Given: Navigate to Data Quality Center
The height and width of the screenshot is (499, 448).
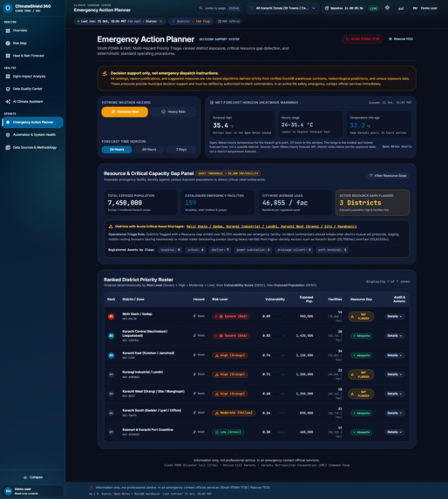Looking at the screenshot, I should [32, 89].
